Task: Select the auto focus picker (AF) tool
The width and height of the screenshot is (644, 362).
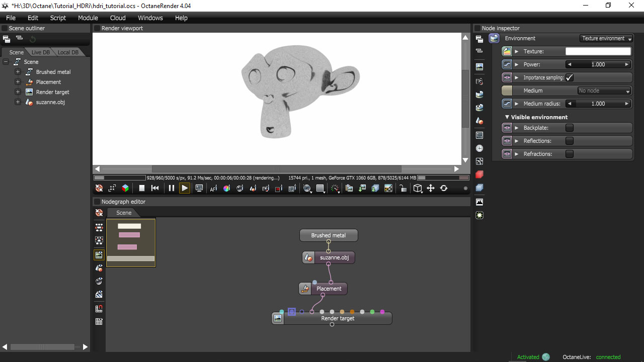Action: (x=213, y=188)
